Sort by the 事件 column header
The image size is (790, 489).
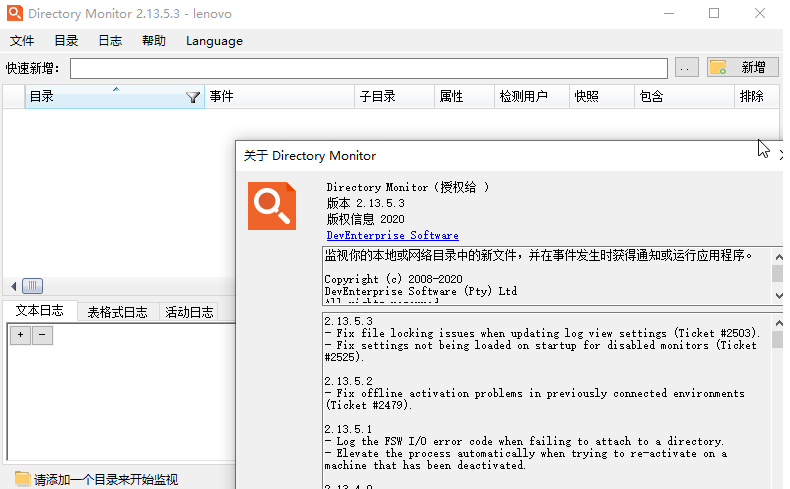(280, 97)
